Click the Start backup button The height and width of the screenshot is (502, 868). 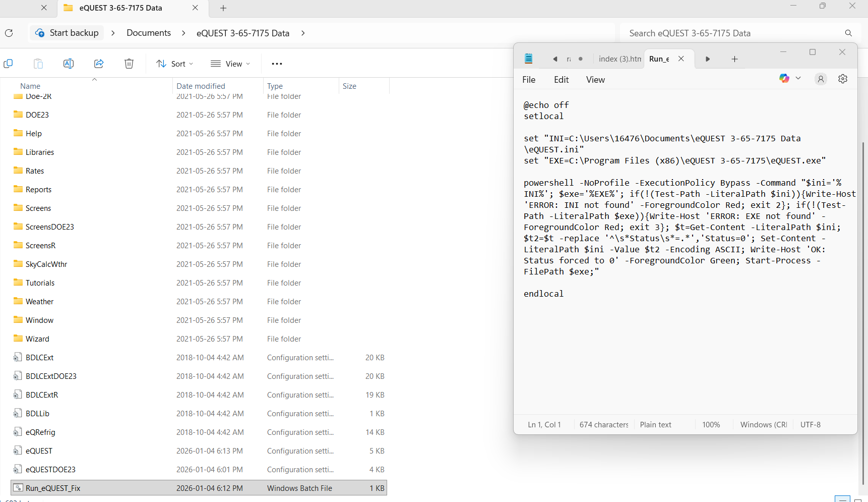[67, 33]
